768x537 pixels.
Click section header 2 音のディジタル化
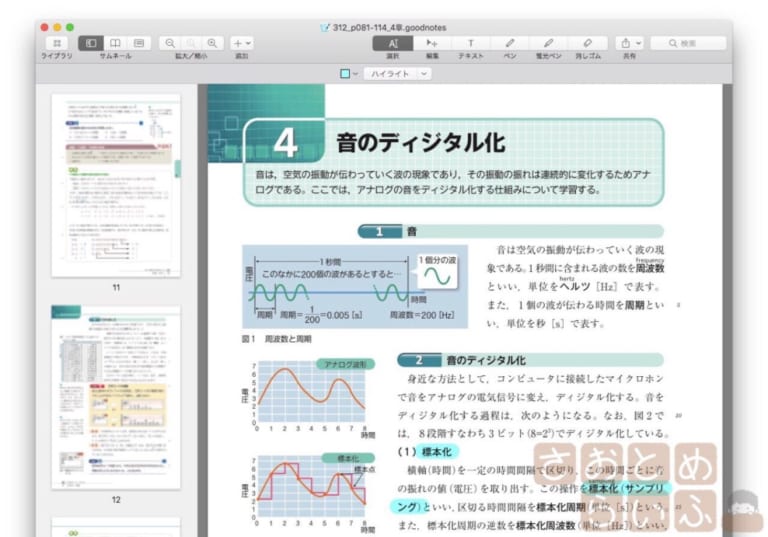[530, 360]
